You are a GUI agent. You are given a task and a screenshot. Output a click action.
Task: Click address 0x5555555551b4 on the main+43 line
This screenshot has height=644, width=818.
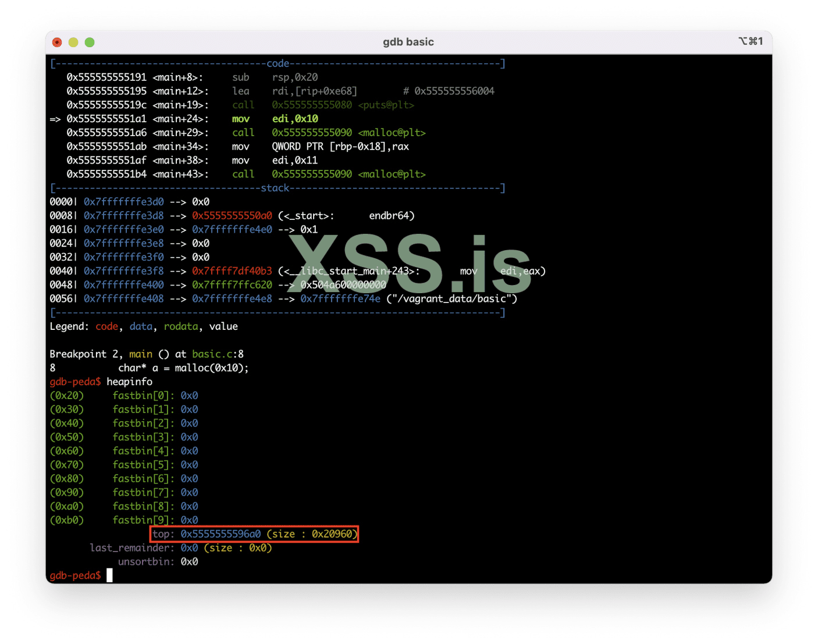click(106, 175)
